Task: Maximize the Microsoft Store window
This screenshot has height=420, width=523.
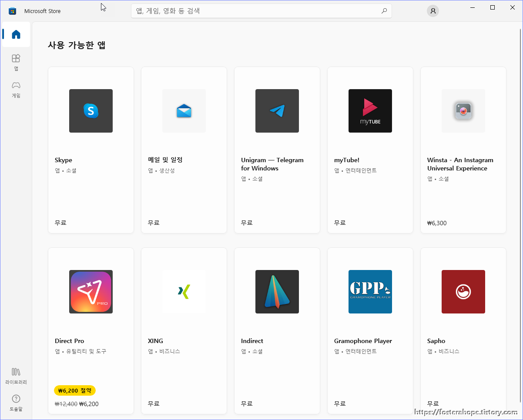Action: pyautogui.click(x=493, y=7)
